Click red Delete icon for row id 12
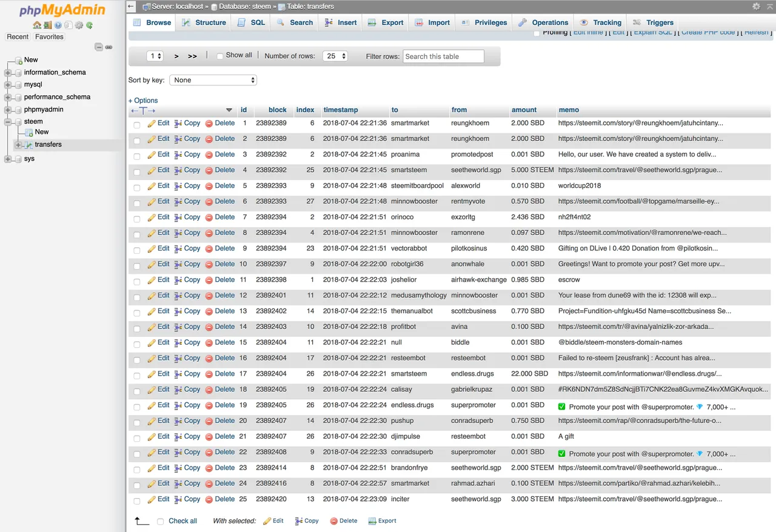This screenshot has width=776, height=532. pos(209,296)
